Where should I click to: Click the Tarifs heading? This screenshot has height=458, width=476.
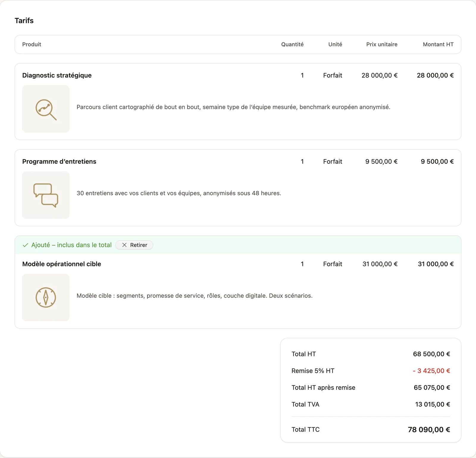tap(24, 21)
